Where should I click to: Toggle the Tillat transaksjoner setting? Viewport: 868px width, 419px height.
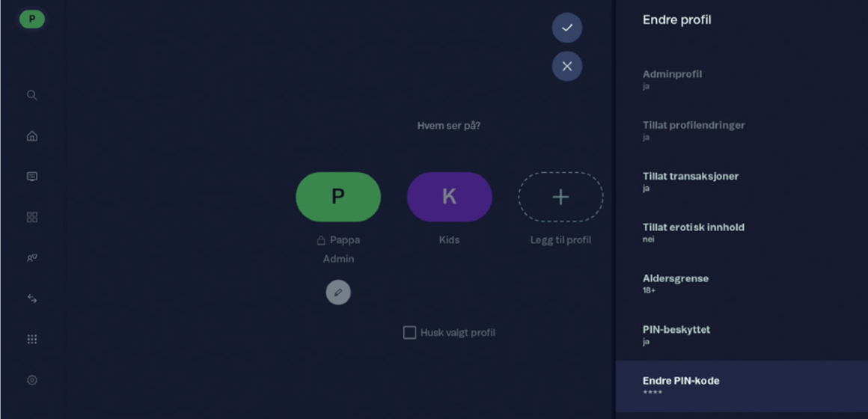[x=742, y=182]
